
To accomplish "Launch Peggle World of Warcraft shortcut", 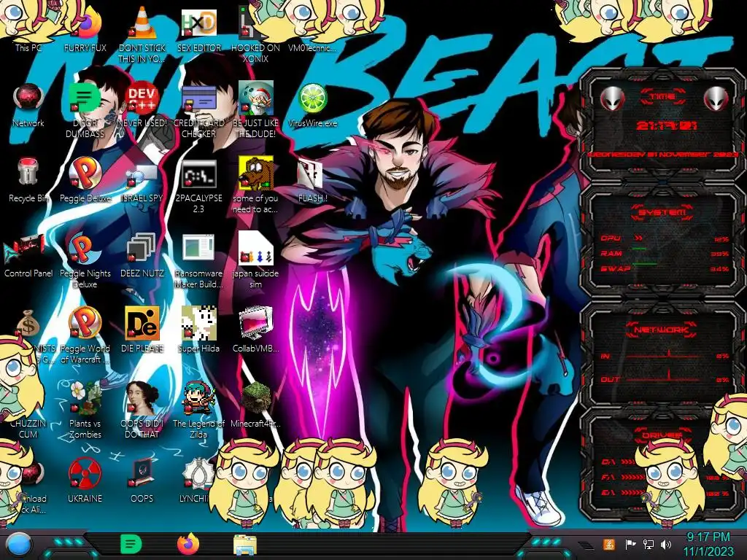I will (85, 323).
